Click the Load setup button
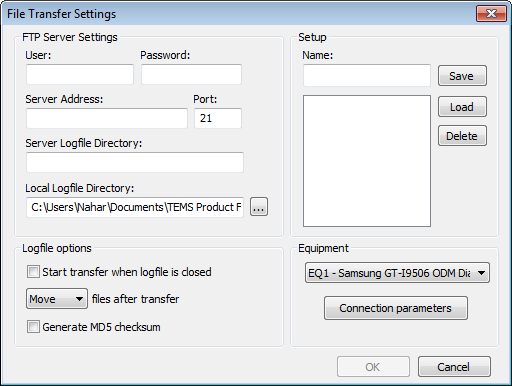Viewport: 512px width, 386px height. [462, 107]
